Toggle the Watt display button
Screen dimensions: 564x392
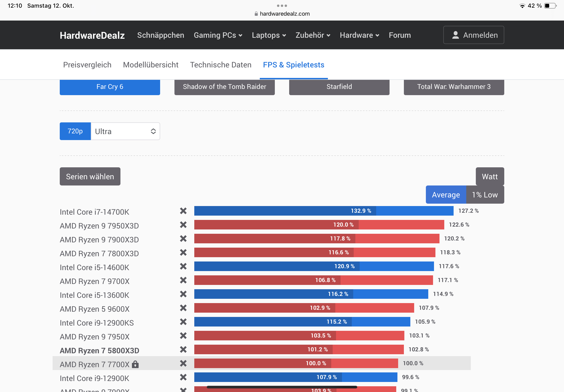[490, 177]
